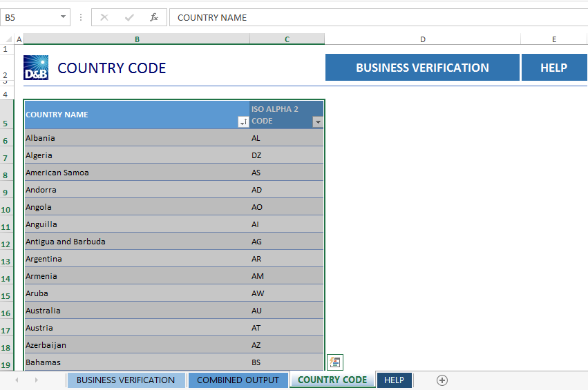Open the Quick Analysis icon below table

tap(335, 362)
